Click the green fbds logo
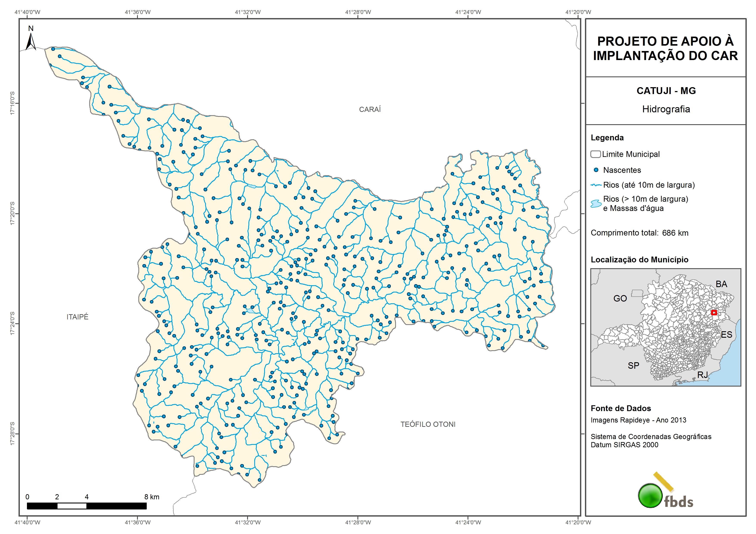Screen dimensions: 756x534 point(650,495)
